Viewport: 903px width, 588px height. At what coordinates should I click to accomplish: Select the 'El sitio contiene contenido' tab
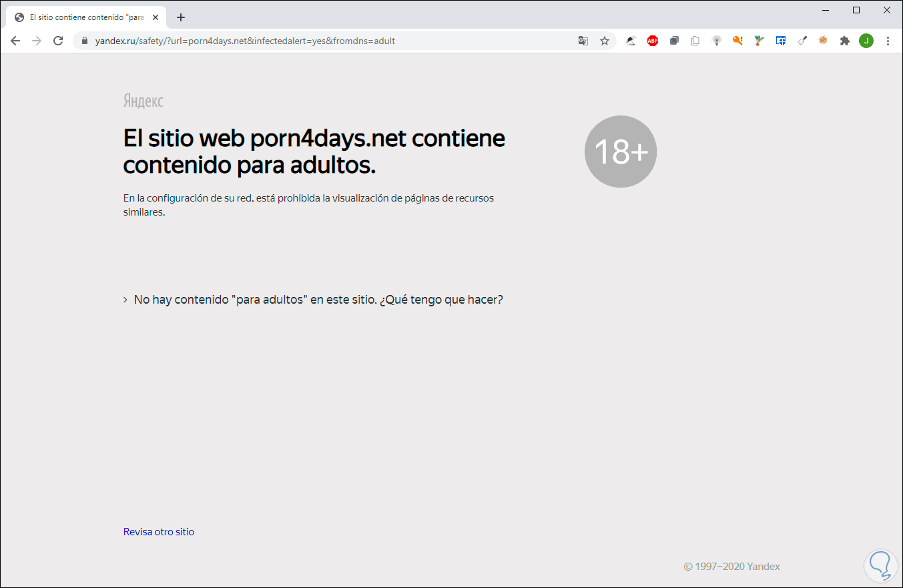[x=87, y=17]
